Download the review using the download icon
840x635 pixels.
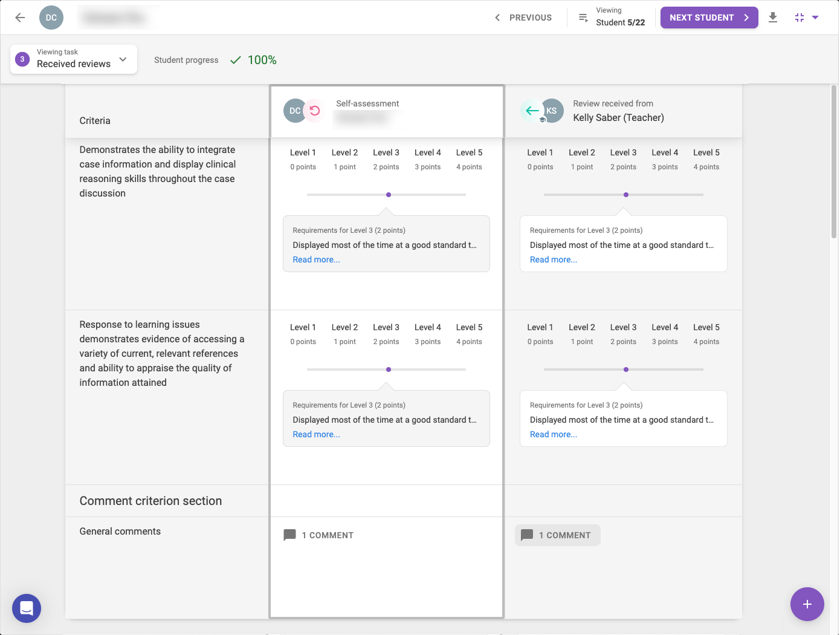773,18
